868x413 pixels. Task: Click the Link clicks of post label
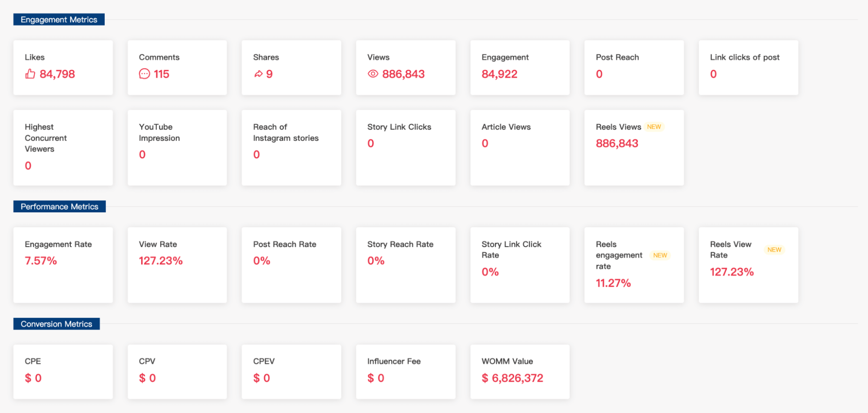(x=745, y=57)
